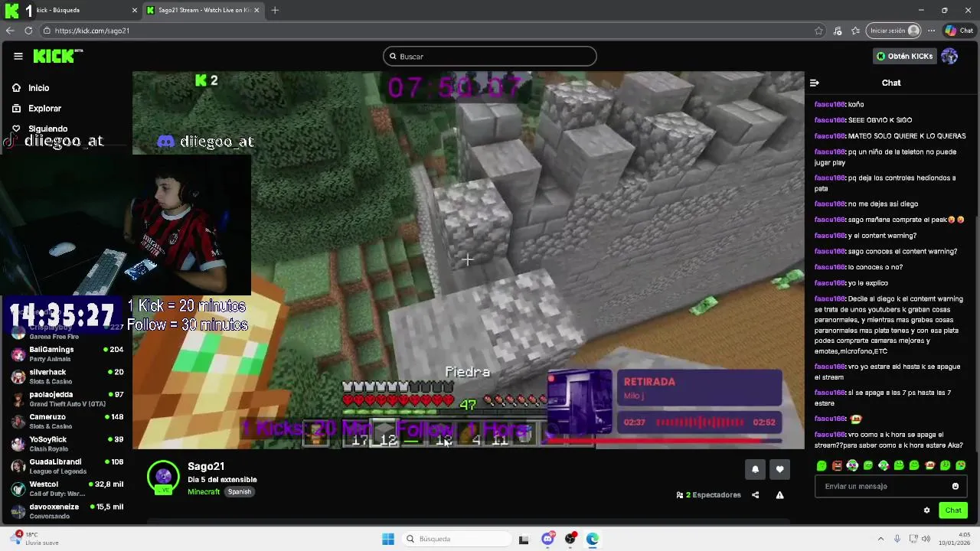Open the silverhack recommended channel
Image resolution: width=980 pixels, height=551 pixels.
(x=67, y=377)
